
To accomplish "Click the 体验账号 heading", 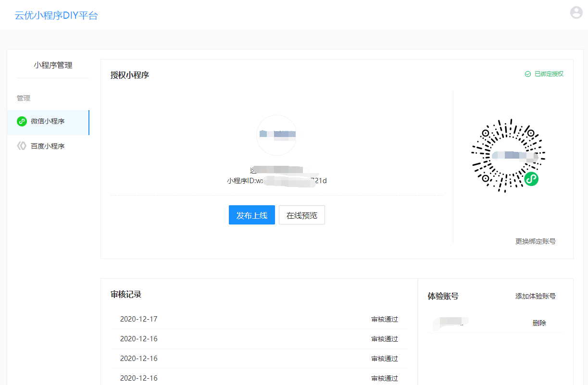I will 443,296.
